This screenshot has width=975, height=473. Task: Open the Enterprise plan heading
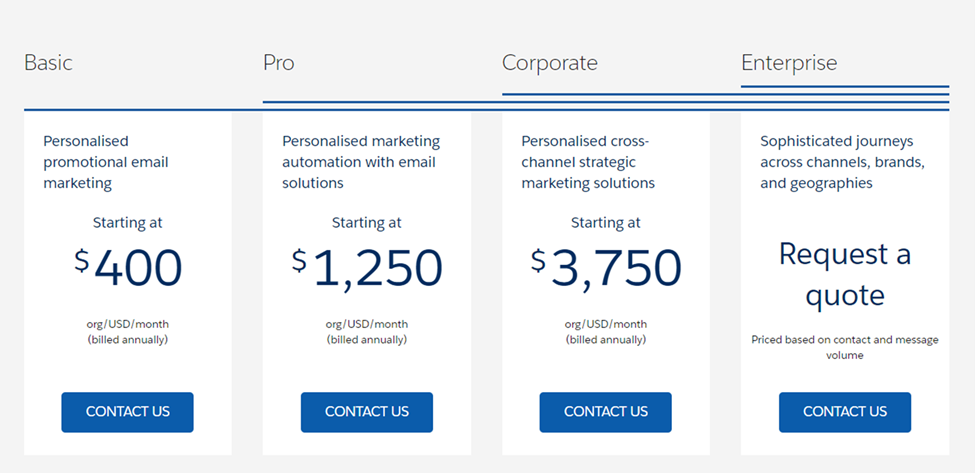pos(789,63)
